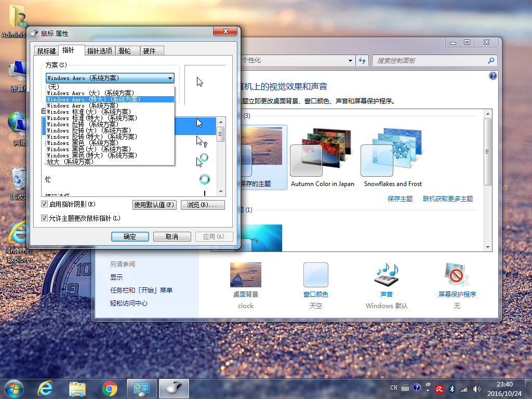Click the network signal tray icon
This screenshot has height=399, width=532.
click(x=464, y=390)
